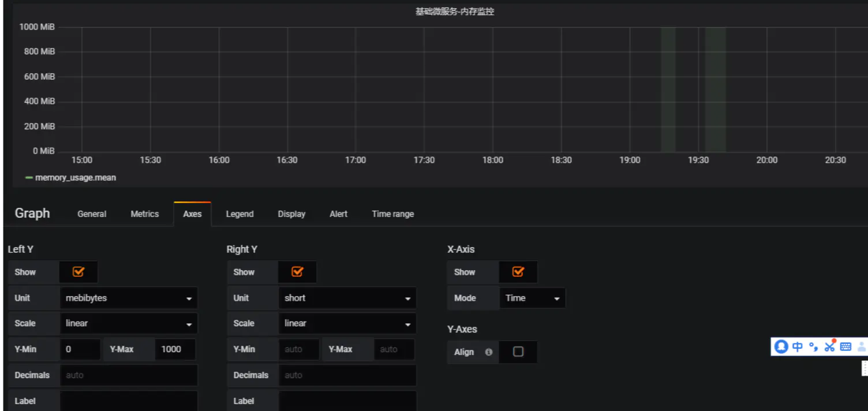Open the input method avatar icon
868x411 pixels.
781,346
